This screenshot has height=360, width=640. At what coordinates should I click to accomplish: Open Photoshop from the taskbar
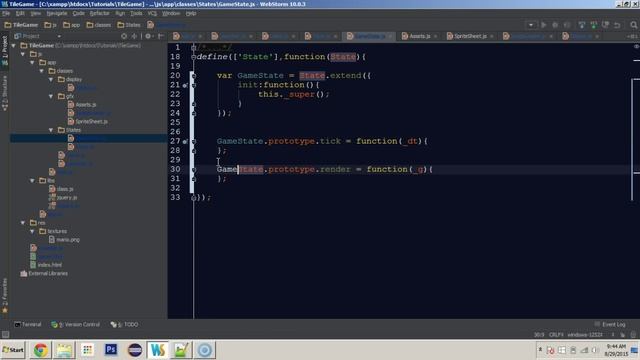[x=111, y=350]
